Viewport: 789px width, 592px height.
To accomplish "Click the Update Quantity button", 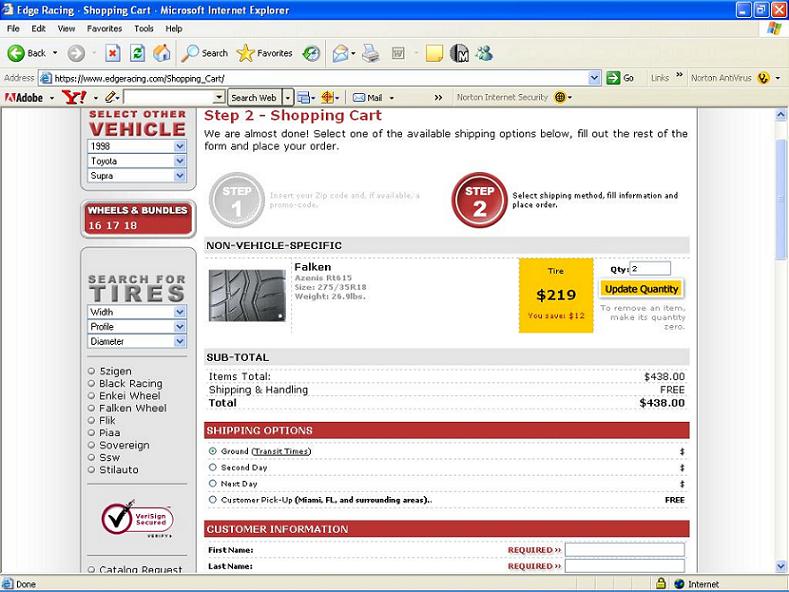I will [x=642, y=289].
